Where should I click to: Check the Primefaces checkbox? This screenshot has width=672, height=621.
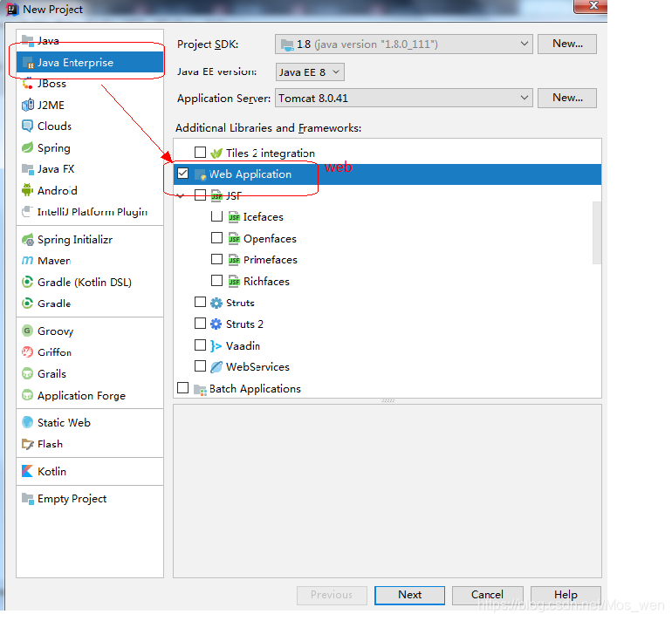[x=216, y=259]
